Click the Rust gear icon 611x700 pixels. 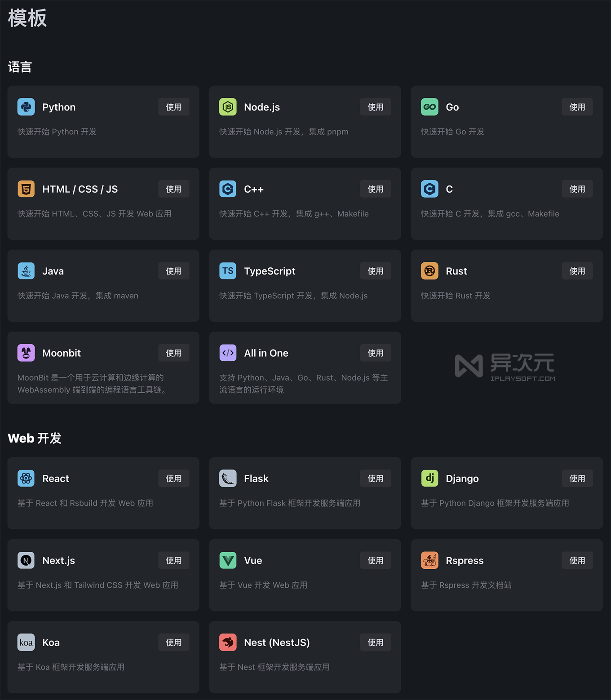(429, 271)
